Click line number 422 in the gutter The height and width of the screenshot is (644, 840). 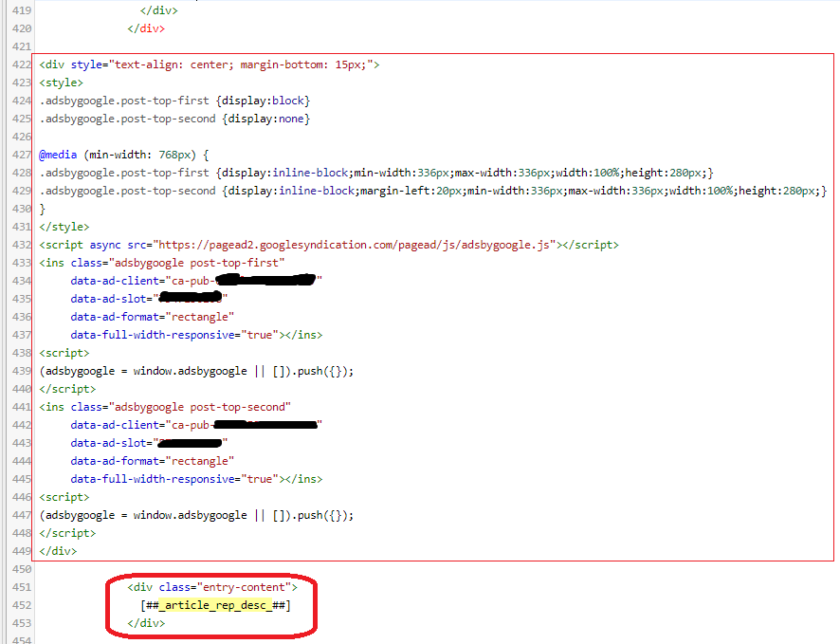tap(22, 64)
